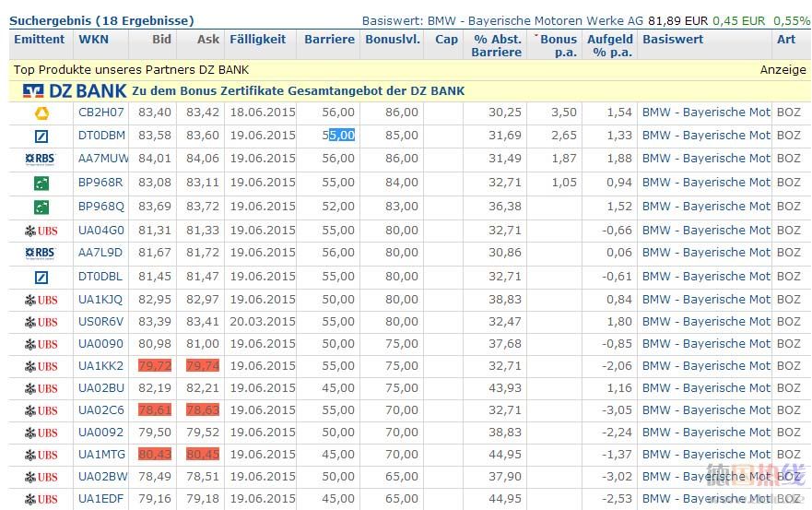Sort table by Fälligkeit column
Image resolution: width=812 pixels, height=510 pixels.
[x=258, y=40]
